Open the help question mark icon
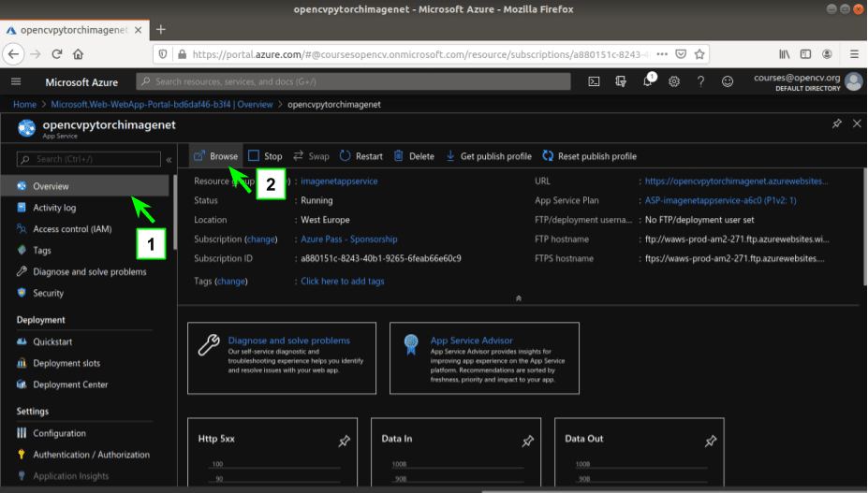This screenshot has height=493, width=868. point(700,82)
